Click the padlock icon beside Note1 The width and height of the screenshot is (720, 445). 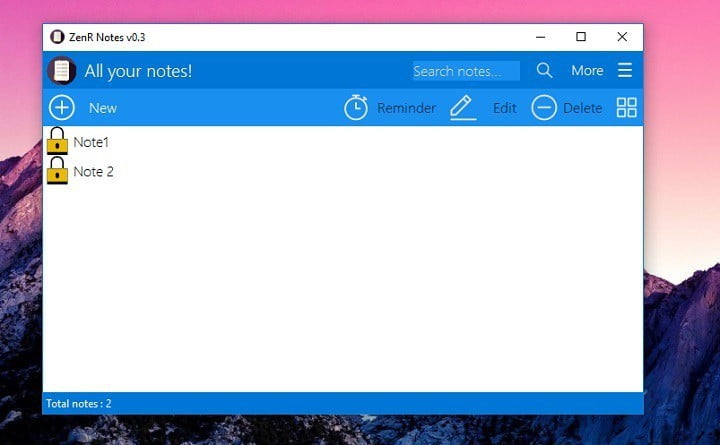click(x=57, y=142)
